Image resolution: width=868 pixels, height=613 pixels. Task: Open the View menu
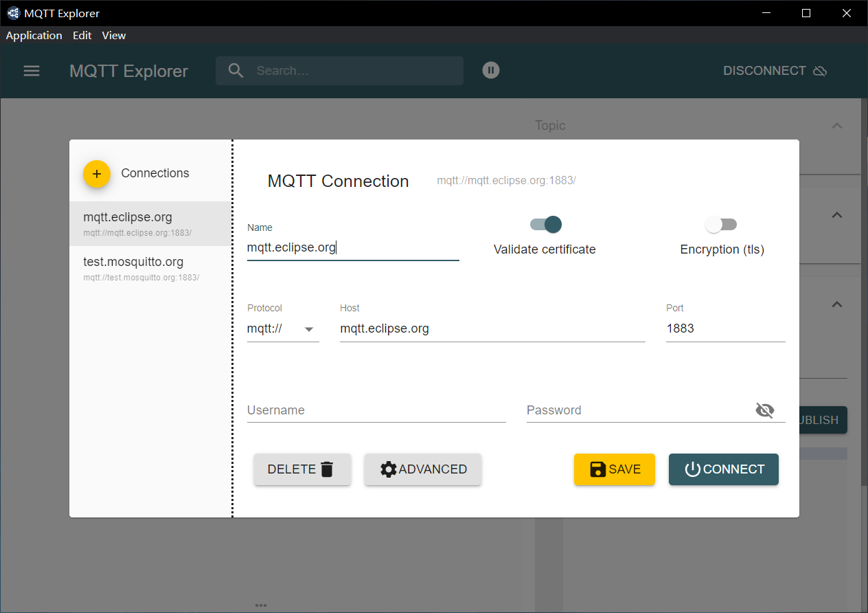point(113,35)
